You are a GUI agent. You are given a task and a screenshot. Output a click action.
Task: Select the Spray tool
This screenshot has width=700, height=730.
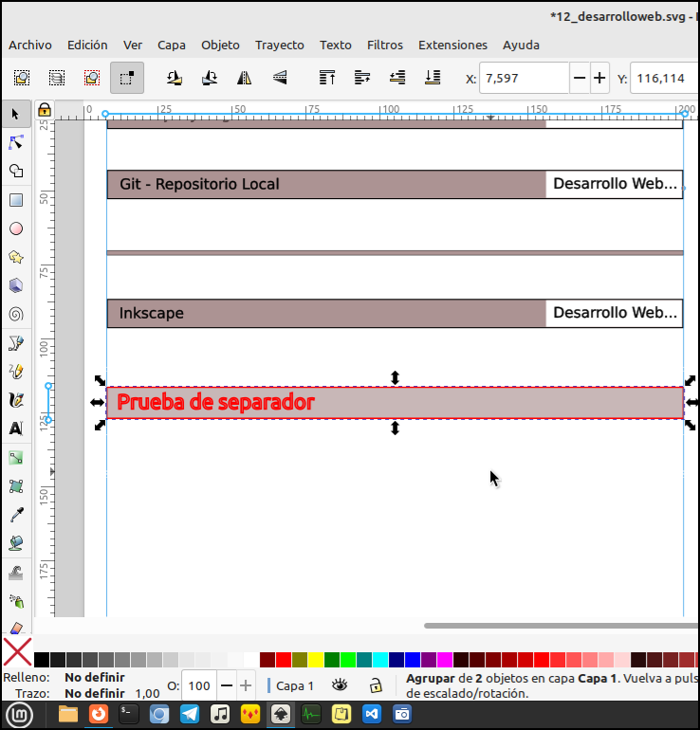[16, 601]
